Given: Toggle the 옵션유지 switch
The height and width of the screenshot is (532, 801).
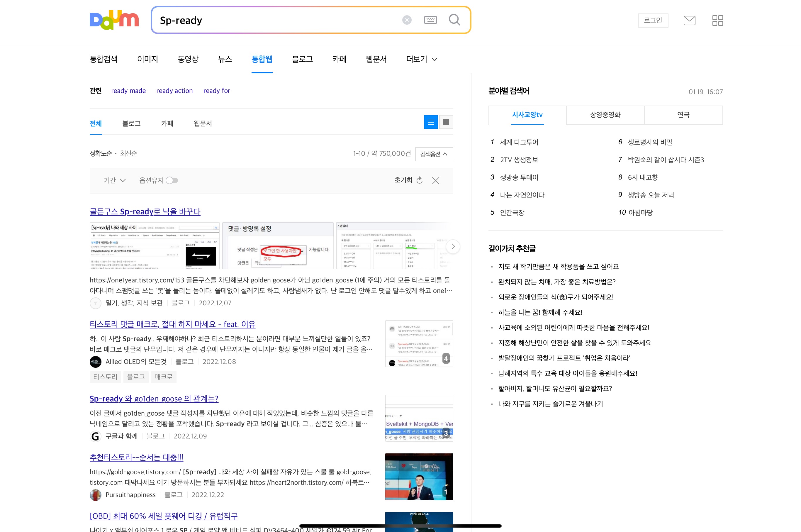Looking at the screenshot, I should (x=172, y=180).
